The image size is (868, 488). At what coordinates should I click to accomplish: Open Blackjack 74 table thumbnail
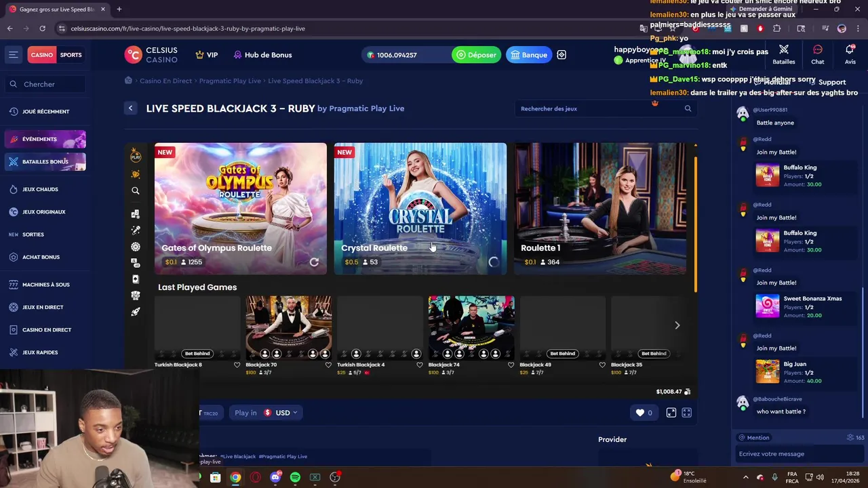[471, 327]
